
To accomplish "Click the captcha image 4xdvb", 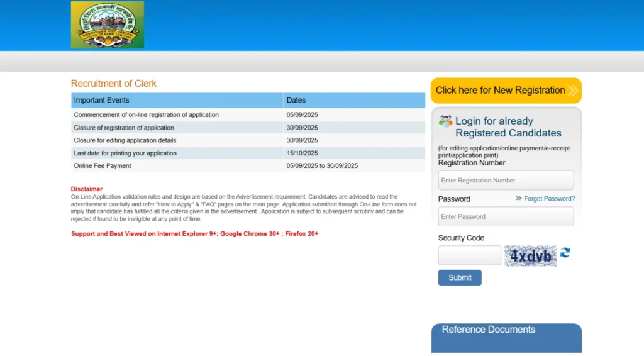I will 530,256.
